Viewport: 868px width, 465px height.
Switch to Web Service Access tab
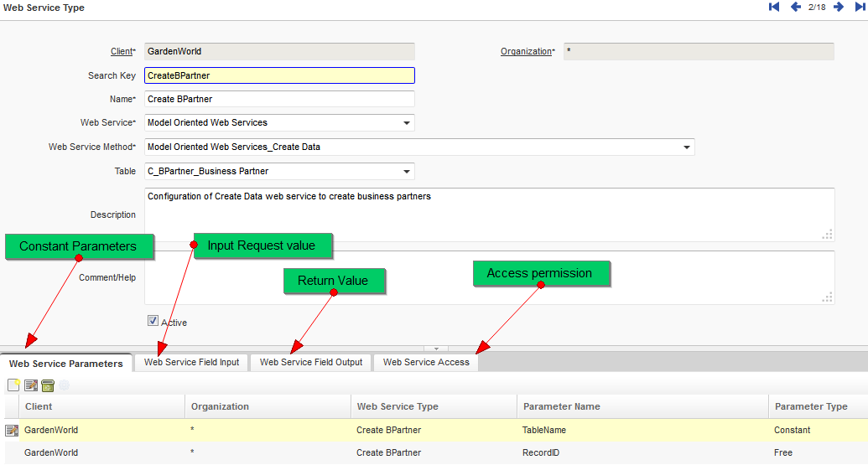click(x=426, y=363)
